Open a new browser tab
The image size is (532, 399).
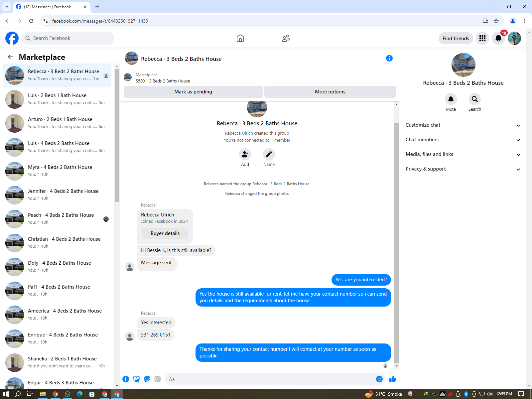tap(97, 7)
